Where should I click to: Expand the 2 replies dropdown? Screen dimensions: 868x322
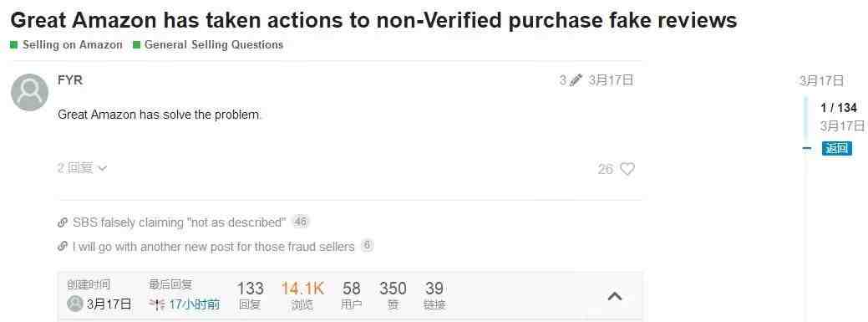(x=82, y=168)
